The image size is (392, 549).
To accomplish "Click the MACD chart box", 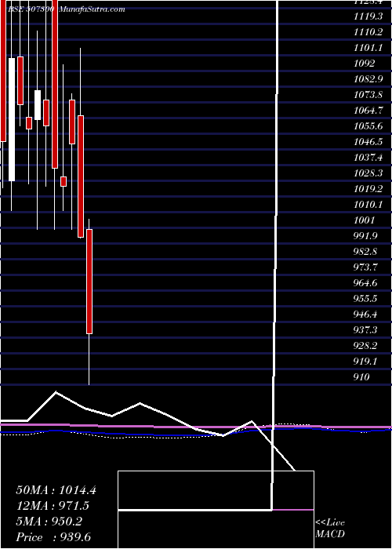I will tap(216, 510).
